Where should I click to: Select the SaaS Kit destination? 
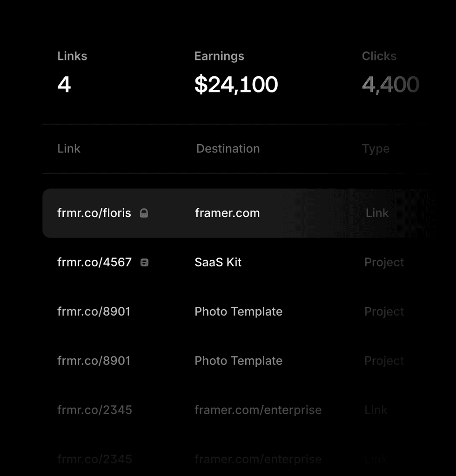[218, 263]
